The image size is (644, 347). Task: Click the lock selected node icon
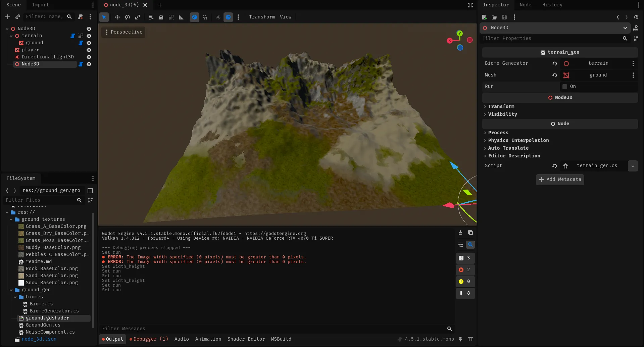coord(161,17)
